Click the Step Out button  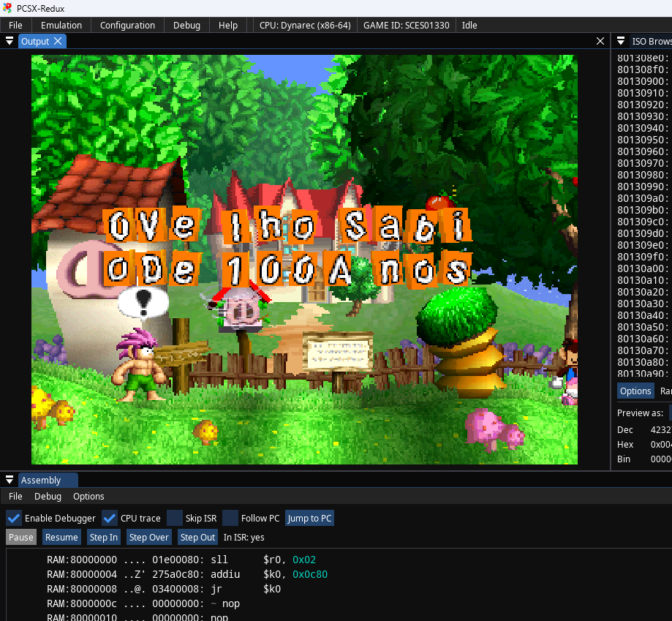[197, 538]
